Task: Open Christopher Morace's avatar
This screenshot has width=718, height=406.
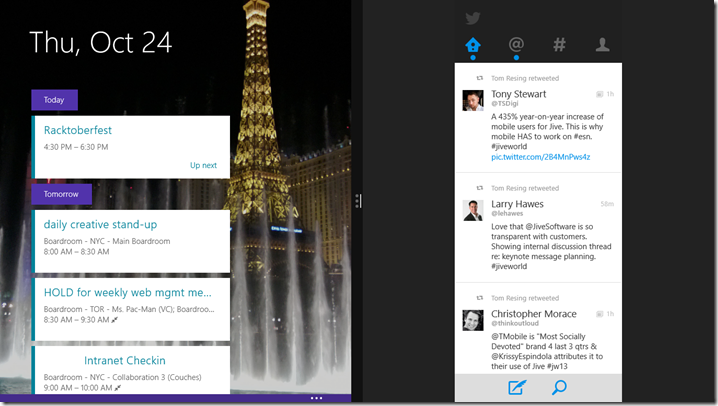Action: pyautogui.click(x=473, y=320)
